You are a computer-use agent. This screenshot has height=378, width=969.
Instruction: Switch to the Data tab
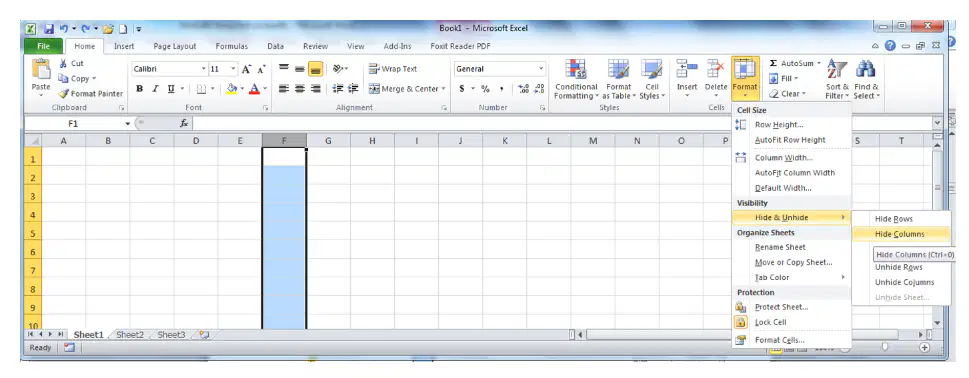[x=276, y=46]
